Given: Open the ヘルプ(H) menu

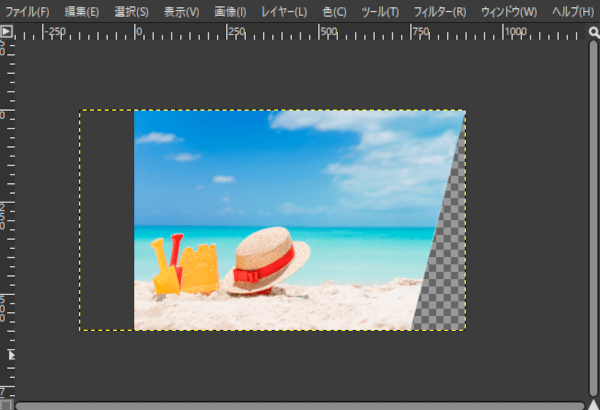Looking at the screenshot, I should pos(573,12).
